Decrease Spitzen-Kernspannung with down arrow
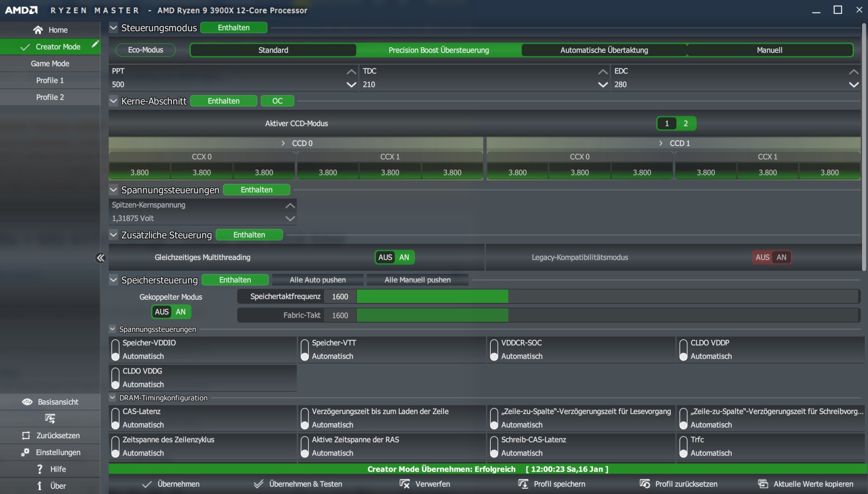Screen dimensions: 868x494 click(x=290, y=218)
